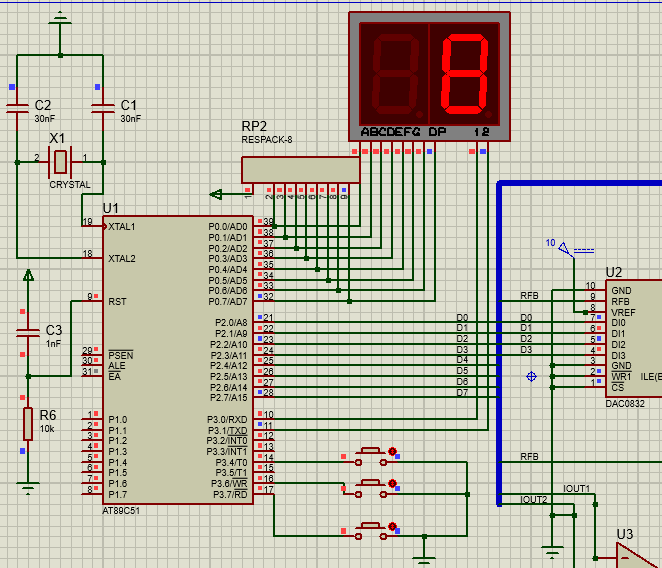Viewport: 662px width, 568px height.
Task: Select the ground symbol below R6
Action: click(28, 487)
